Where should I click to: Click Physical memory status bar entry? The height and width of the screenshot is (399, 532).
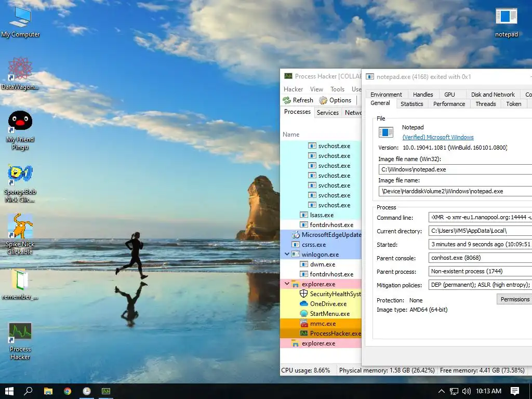tap(387, 370)
